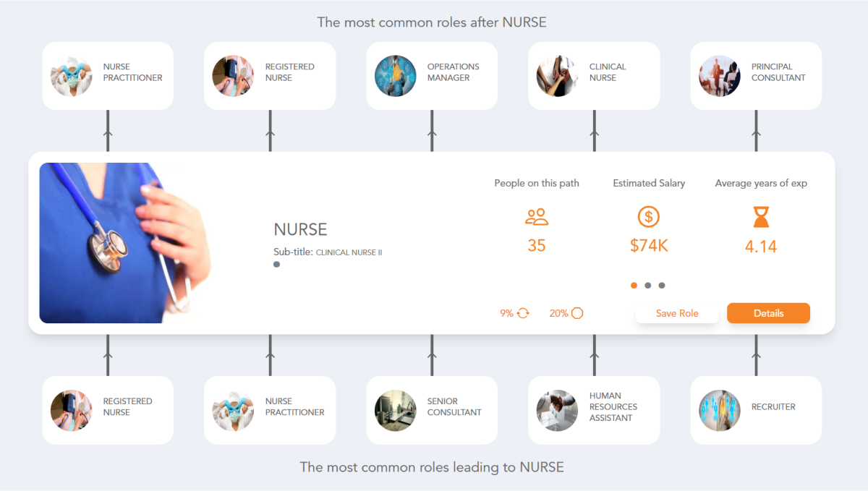Click the Save Role button
The width and height of the screenshot is (868, 491).
pos(677,313)
